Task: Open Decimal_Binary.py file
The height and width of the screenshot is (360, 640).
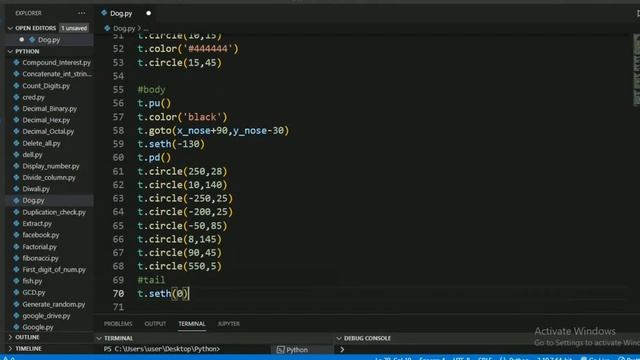Action: point(49,109)
